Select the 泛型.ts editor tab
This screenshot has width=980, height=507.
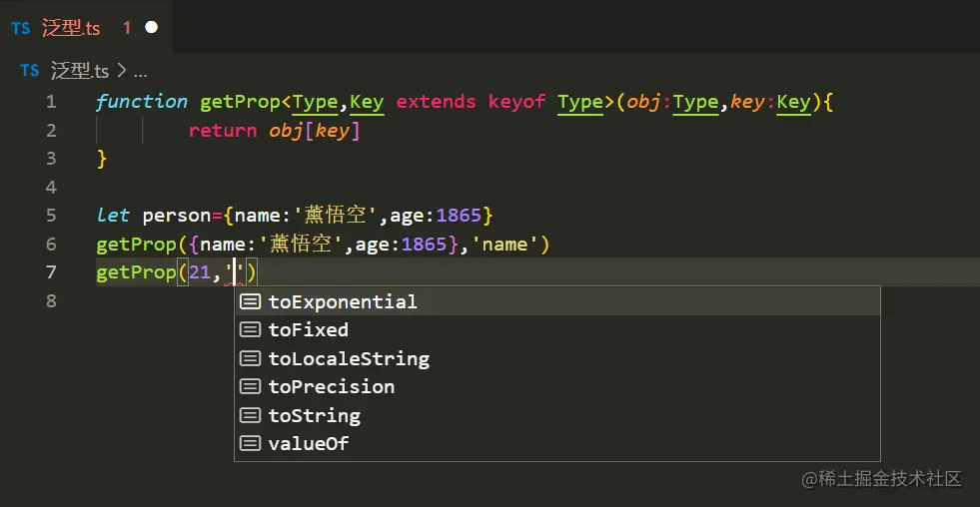tap(71, 28)
